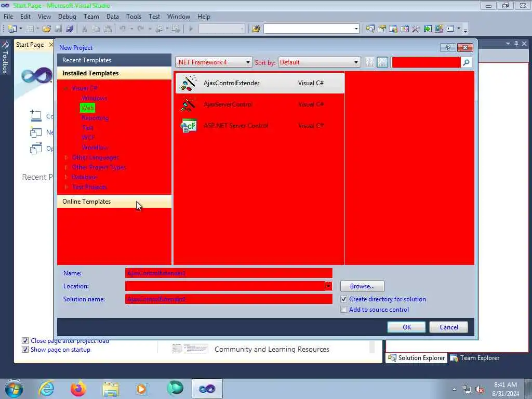Open the Debug menu
This screenshot has height=399, width=532.
[x=67, y=16]
